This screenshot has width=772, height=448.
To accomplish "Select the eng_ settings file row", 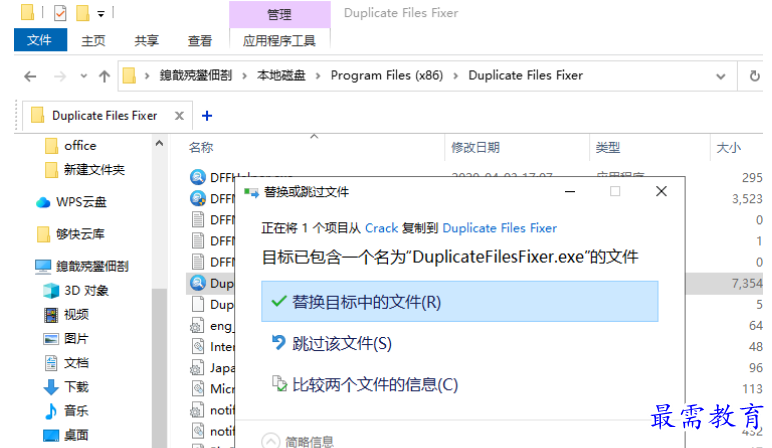I will point(211,326).
